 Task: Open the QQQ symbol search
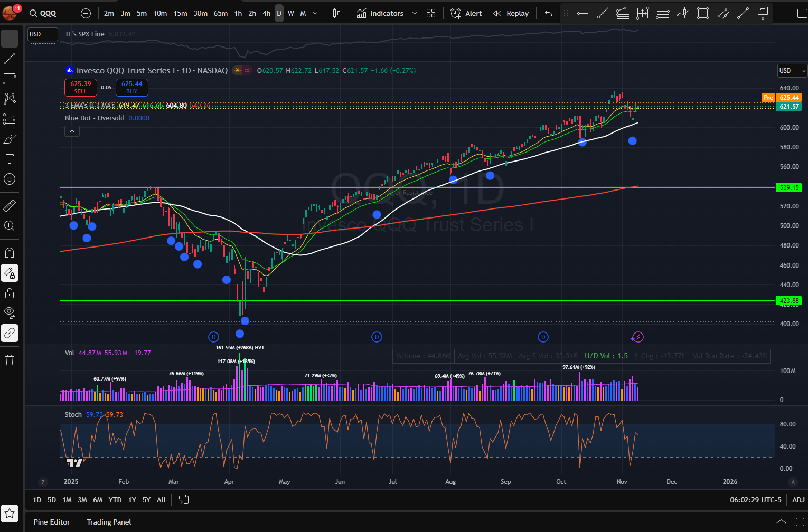pyautogui.click(x=43, y=13)
